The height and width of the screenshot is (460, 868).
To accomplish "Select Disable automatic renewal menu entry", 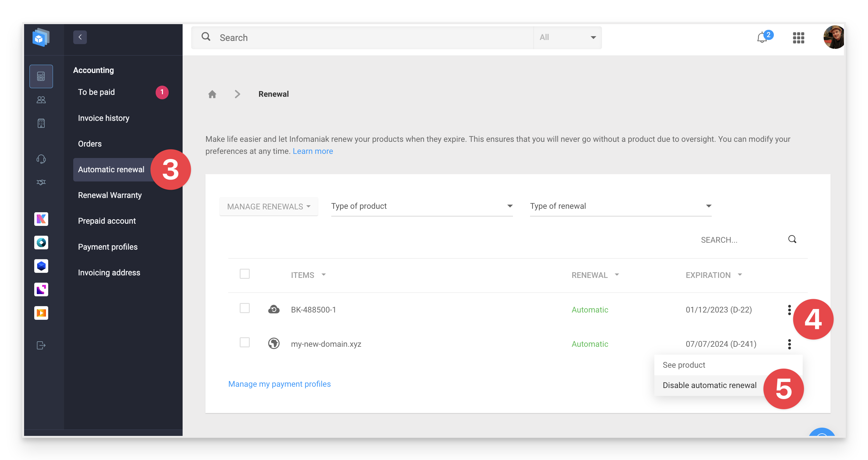I will [709, 385].
